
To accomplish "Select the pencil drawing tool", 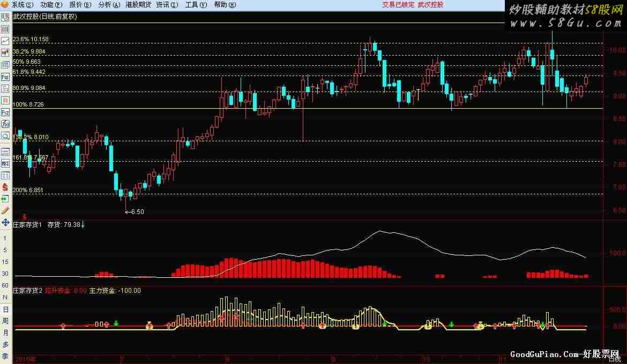I will tap(5, 210).
